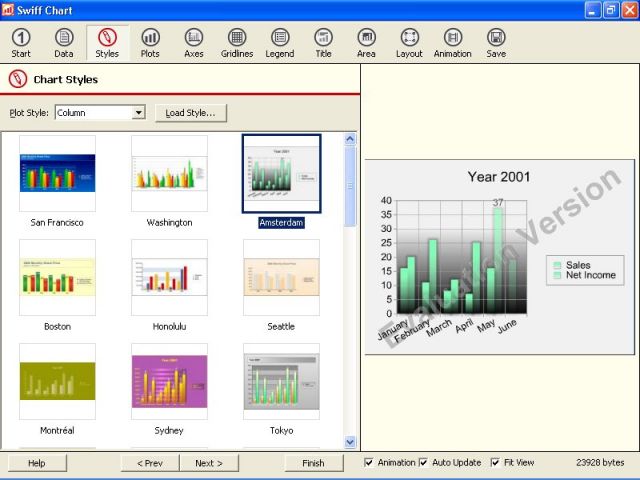Click the Next button
The width and height of the screenshot is (640, 480).
[209, 463]
